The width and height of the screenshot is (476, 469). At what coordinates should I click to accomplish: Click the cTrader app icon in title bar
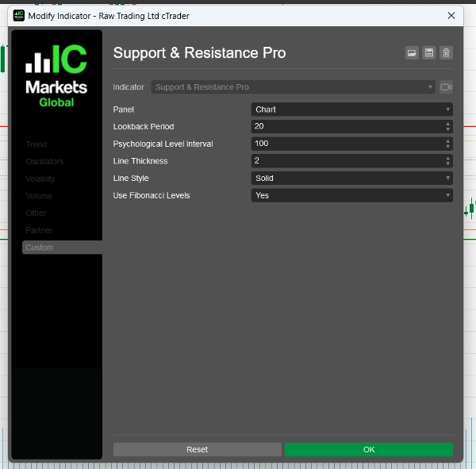coord(19,16)
